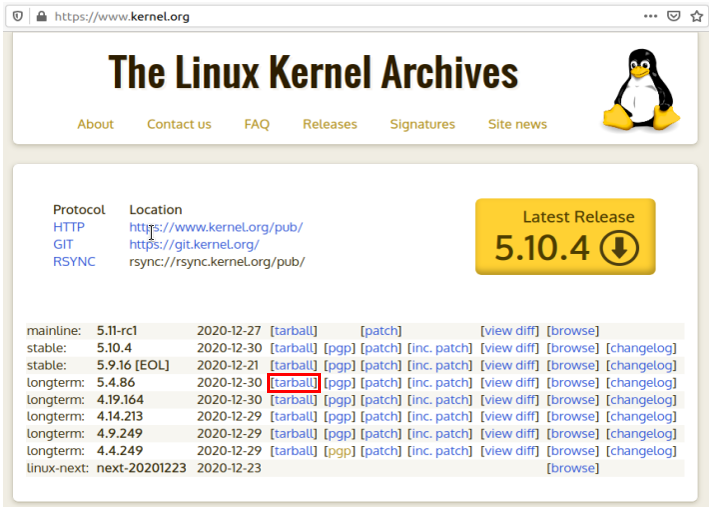The image size is (709, 507).
Task: Open the git.kernel.org location link
Action: point(194,244)
